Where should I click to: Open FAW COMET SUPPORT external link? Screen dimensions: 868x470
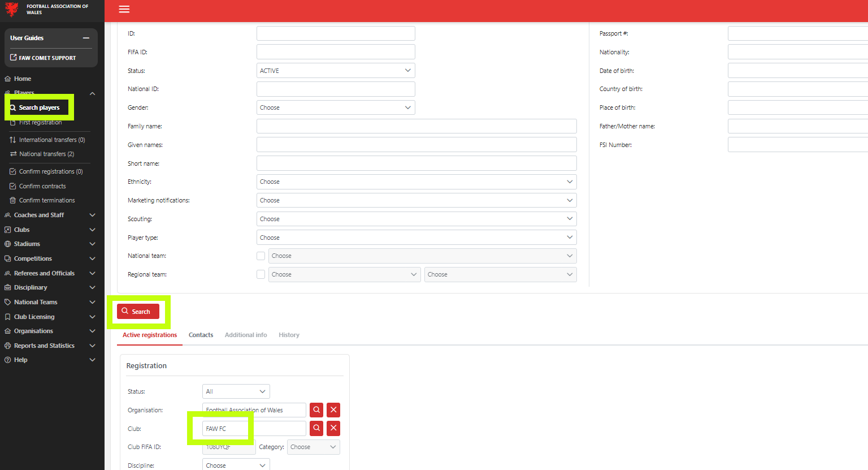[43, 58]
